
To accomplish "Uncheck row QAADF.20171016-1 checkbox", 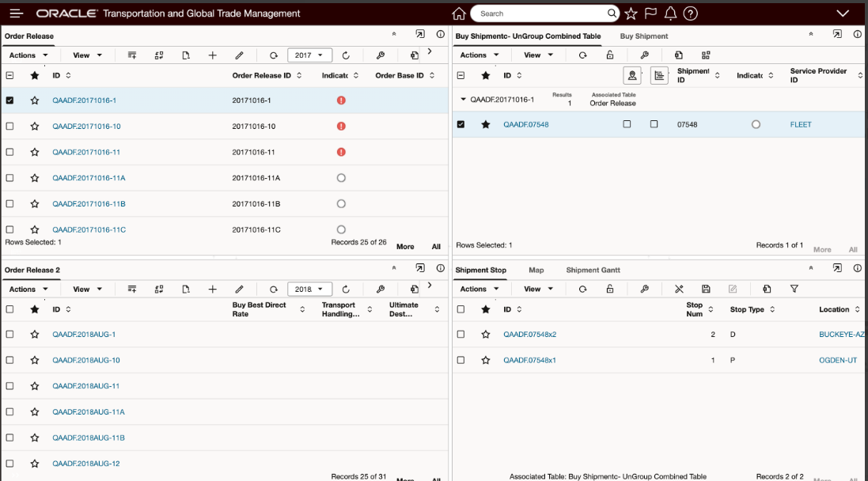I will [x=9, y=100].
